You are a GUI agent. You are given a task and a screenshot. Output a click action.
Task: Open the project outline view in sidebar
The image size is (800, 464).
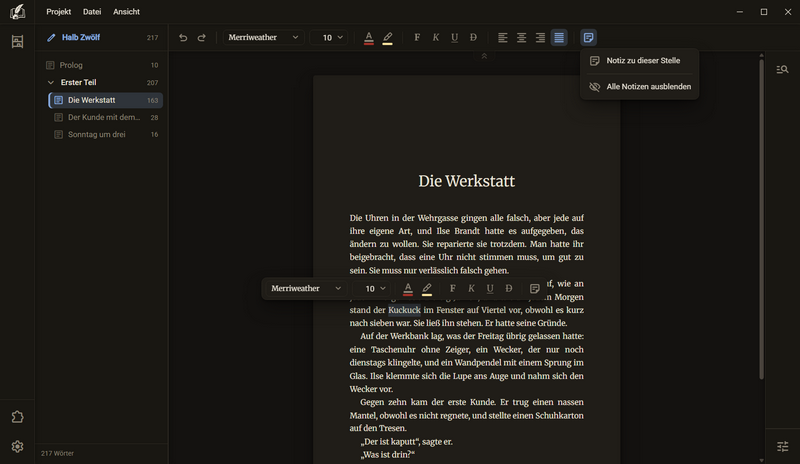point(17,41)
